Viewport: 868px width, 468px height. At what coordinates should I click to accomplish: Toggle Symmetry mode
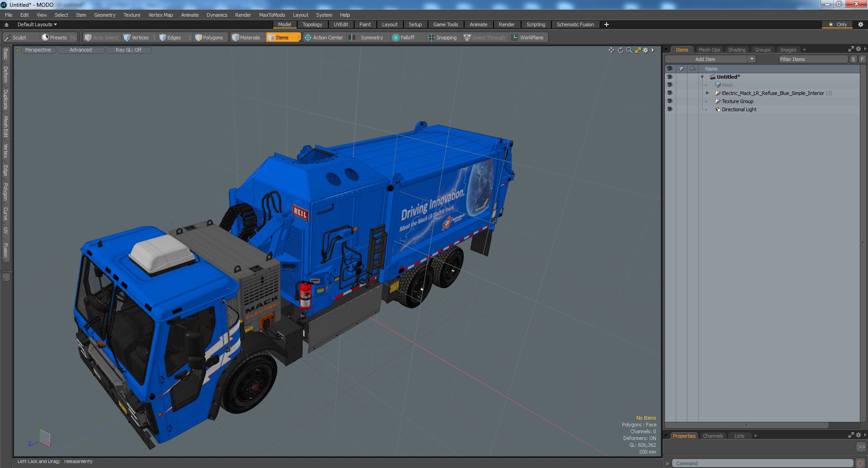coord(367,38)
